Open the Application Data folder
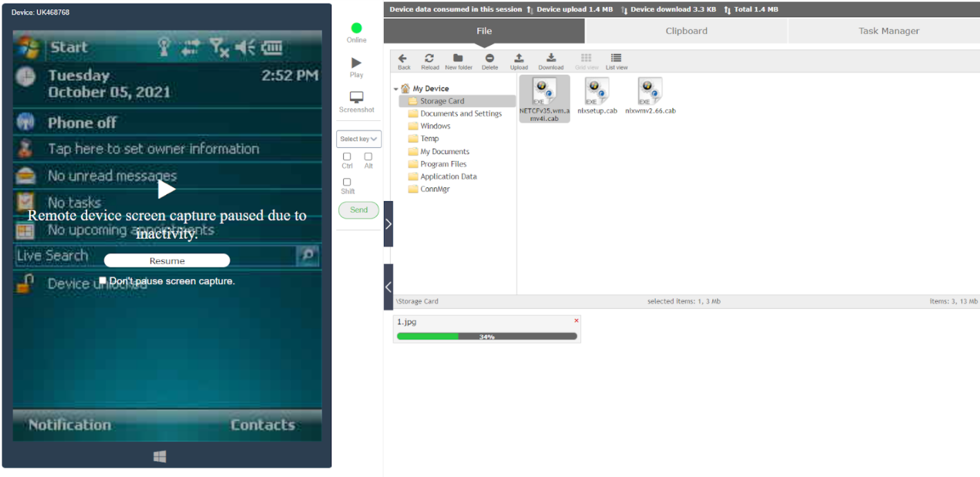Viewport: 980px width, 477px height. (x=448, y=176)
